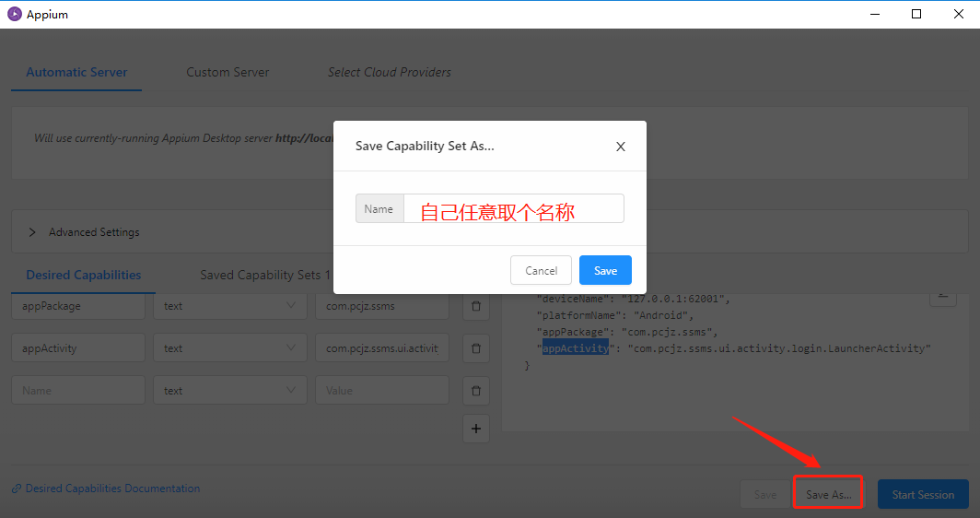This screenshot has height=518, width=980.
Task: Edit the appPackage capability name field
Action: coord(78,306)
